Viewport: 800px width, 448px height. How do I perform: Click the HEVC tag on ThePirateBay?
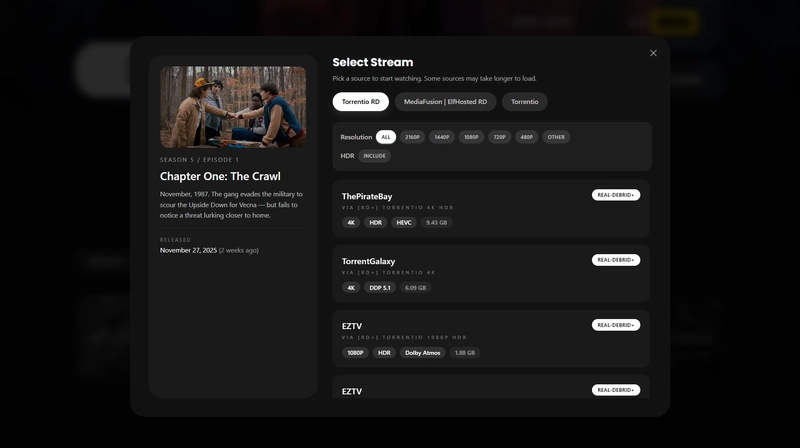point(404,223)
